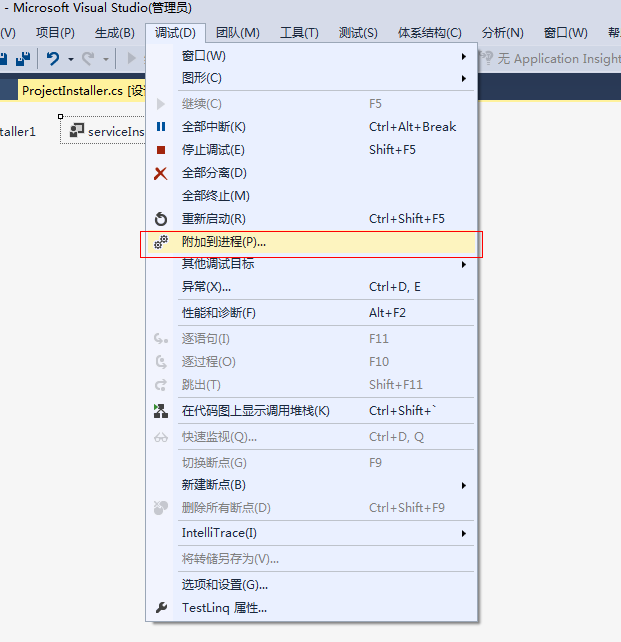The image size is (621, 642).
Task: Open the 项目(P) menu
Action: (x=55, y=33)
